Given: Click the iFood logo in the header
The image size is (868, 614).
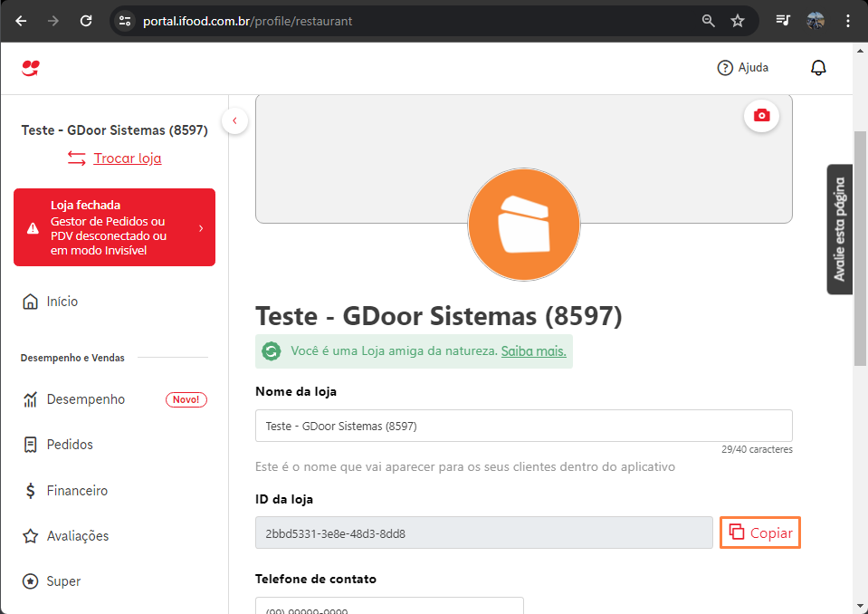Looking at the screenshot, I should click(31, 68).
